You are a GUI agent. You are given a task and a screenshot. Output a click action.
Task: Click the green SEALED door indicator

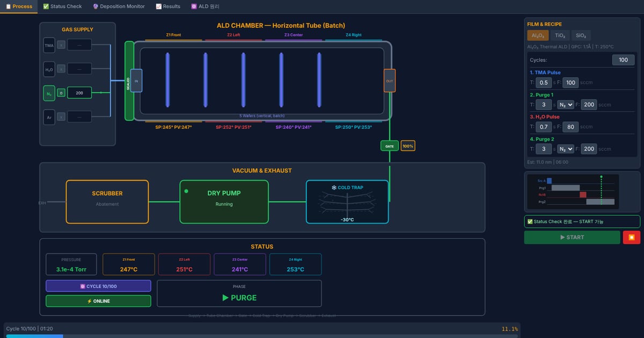coord(129,81)
